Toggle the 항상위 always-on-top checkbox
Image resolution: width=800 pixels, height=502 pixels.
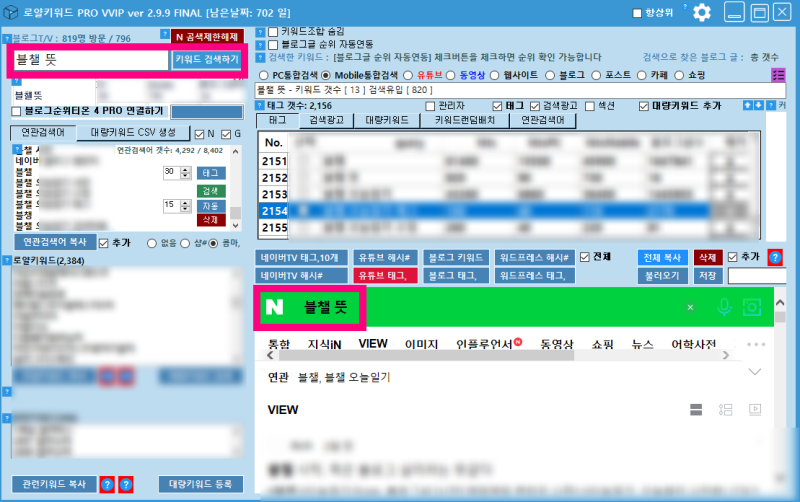pyautogui.click(x=637, y=13)
